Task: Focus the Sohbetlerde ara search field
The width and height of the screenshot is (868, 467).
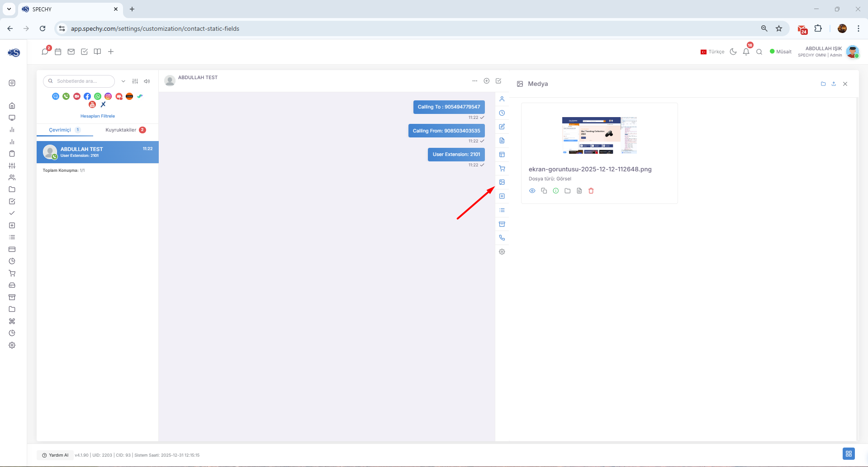Action: point(79,81)
